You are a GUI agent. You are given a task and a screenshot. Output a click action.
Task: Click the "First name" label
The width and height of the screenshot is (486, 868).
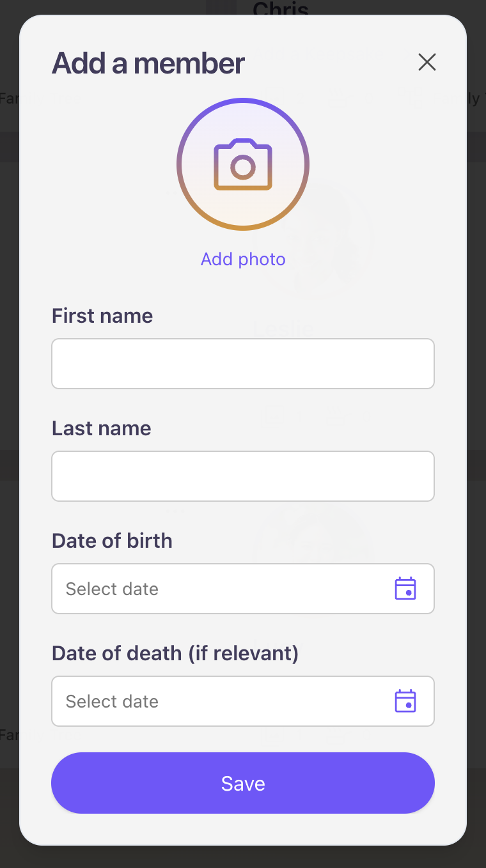pyautogui.click(x=102, y=316)
